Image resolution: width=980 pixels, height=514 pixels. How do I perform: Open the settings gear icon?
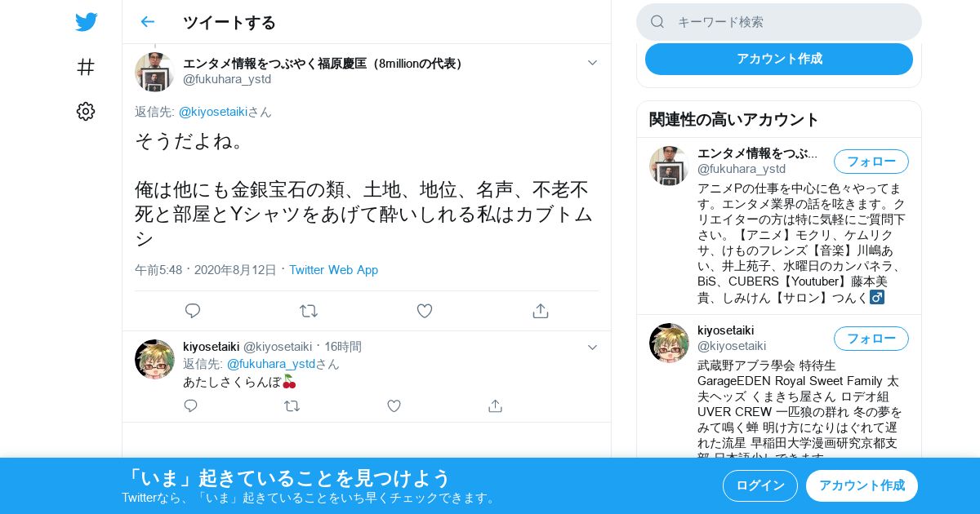point(86,112)
